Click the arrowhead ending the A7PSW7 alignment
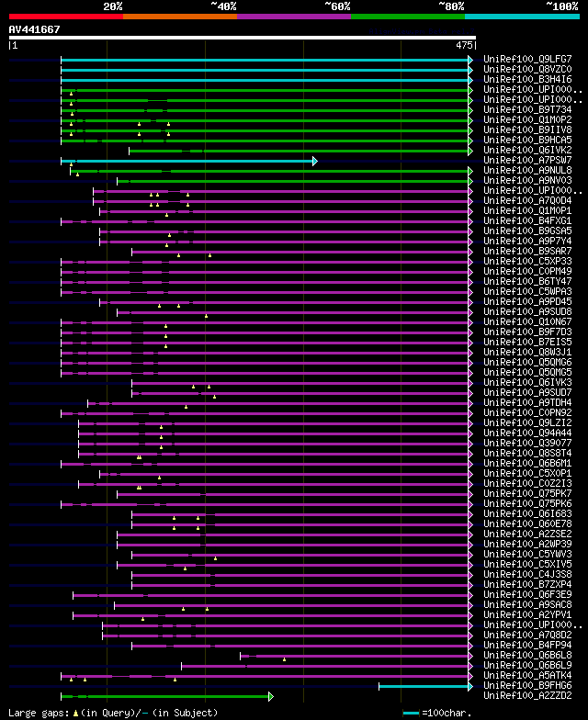This screenshot has width=588, height=720. [x=314, y=162]
